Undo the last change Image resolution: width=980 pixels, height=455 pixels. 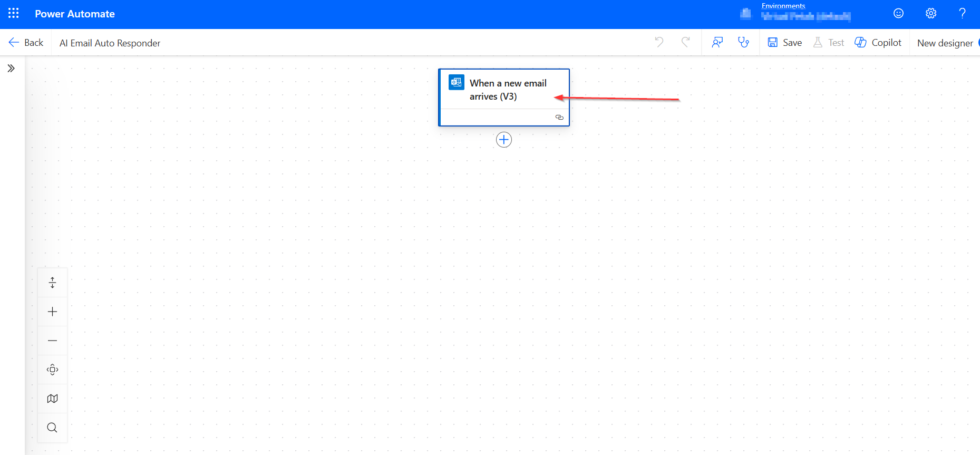pos(659,42)
